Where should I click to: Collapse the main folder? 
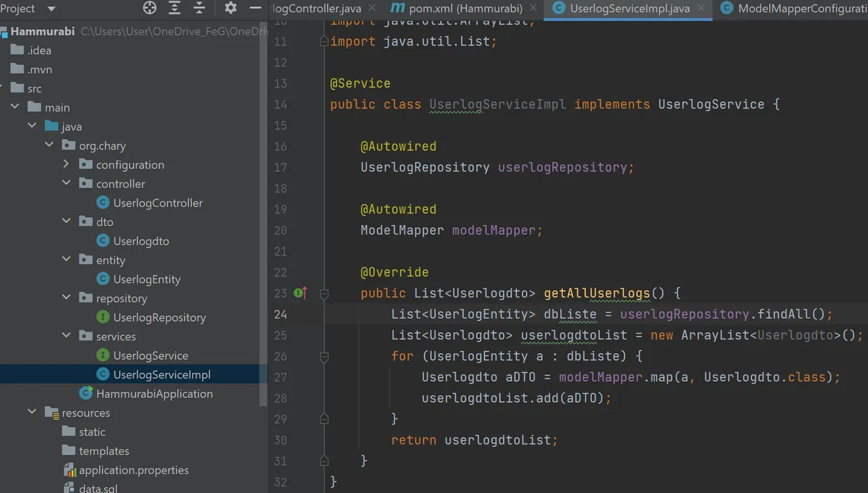pos(15,107)
